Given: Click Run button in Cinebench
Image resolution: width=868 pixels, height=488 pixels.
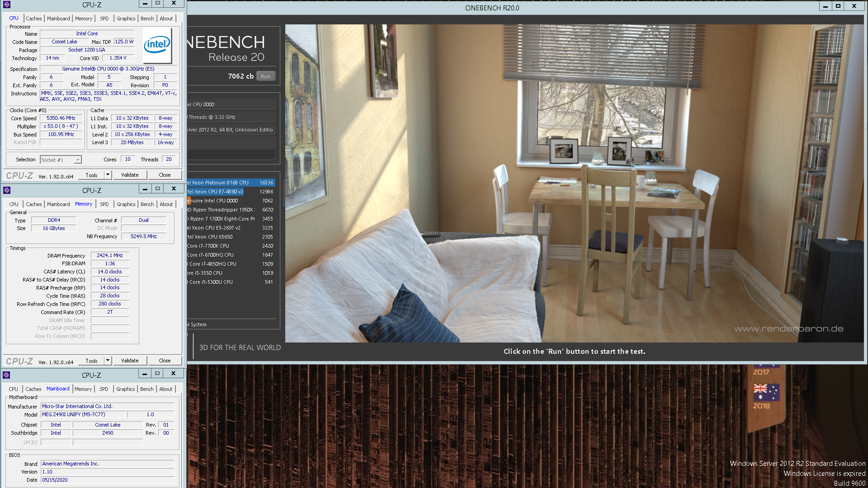Looking at the screenshot, I should click(266, 76).
